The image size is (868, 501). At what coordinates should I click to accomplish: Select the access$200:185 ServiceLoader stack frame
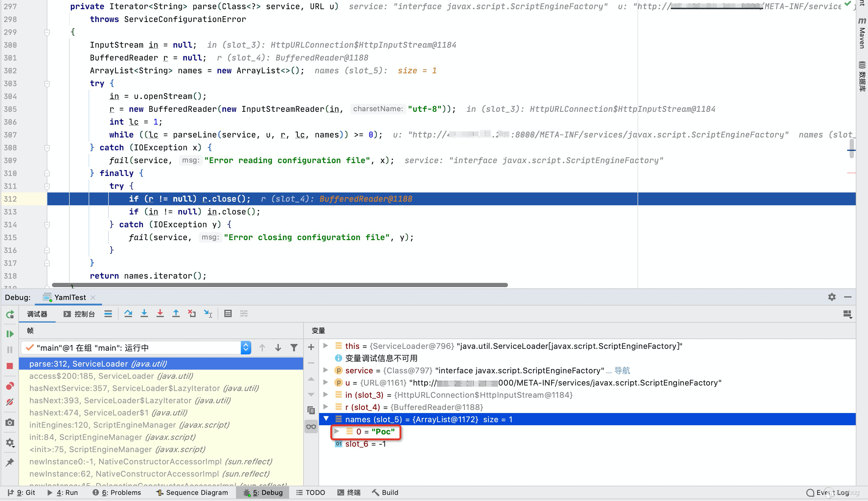[x=111, y=376]
